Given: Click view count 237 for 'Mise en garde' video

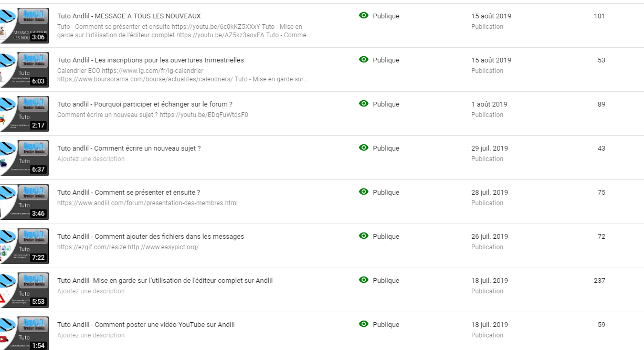Looking at the screenshot, I should coord(599,281).
